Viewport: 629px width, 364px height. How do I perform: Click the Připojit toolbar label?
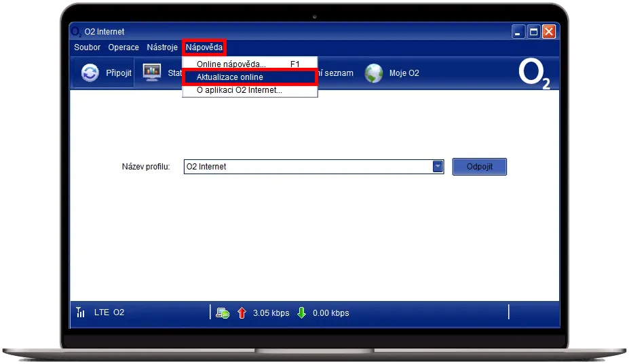(118, 73)
